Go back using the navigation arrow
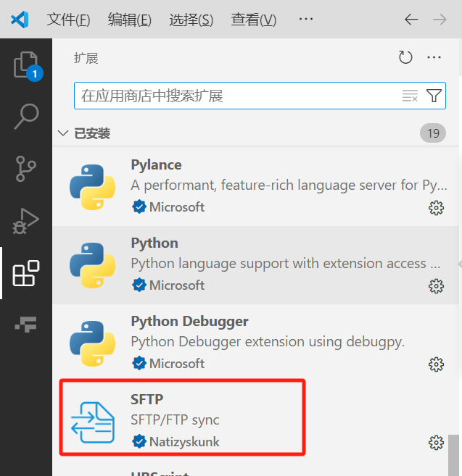Image resolution: width=462 pixels, height=476 pixels. [411, 20]
